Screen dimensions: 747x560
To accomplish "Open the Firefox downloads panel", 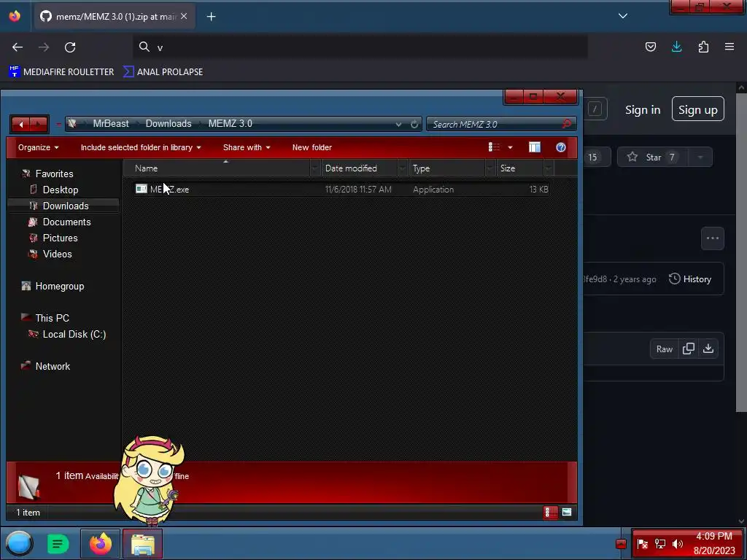I will pyautogui.click(x=676, y=47).
